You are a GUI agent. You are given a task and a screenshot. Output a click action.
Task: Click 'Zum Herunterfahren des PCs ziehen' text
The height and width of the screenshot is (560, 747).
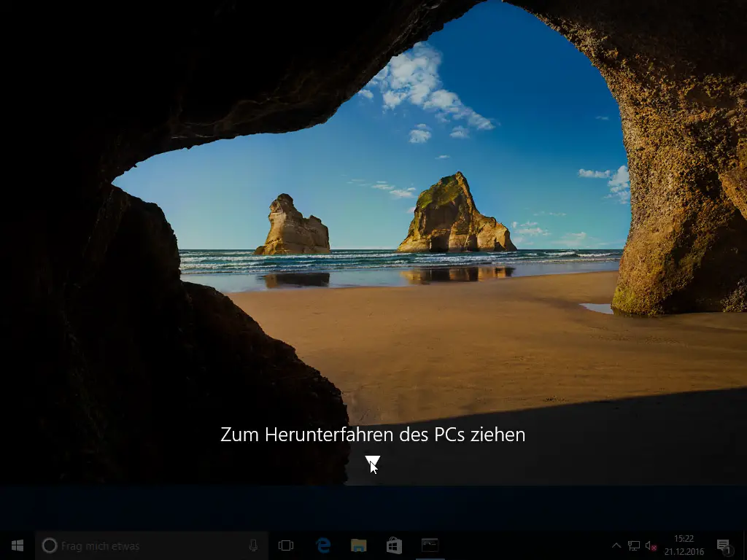(373, 435)
